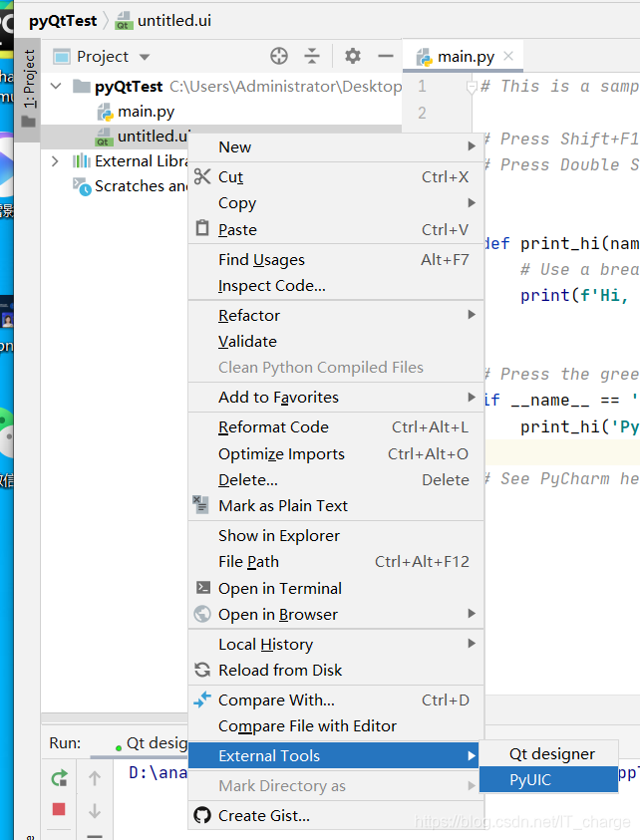Viewport: 640px width, 840px height.
Task: Open the Qt designer run tab
Action: pyautogui.click(x=156, y=743)
